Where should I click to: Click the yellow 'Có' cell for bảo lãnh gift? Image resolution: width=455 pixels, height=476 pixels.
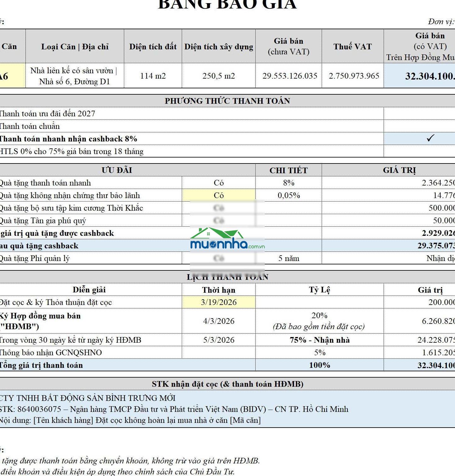(219, 195)
